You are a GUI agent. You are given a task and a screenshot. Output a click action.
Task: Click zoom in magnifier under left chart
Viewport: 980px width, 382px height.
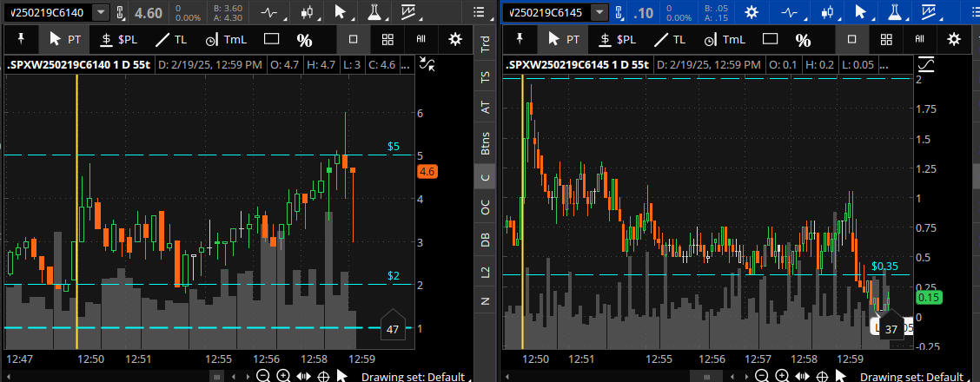283,376
